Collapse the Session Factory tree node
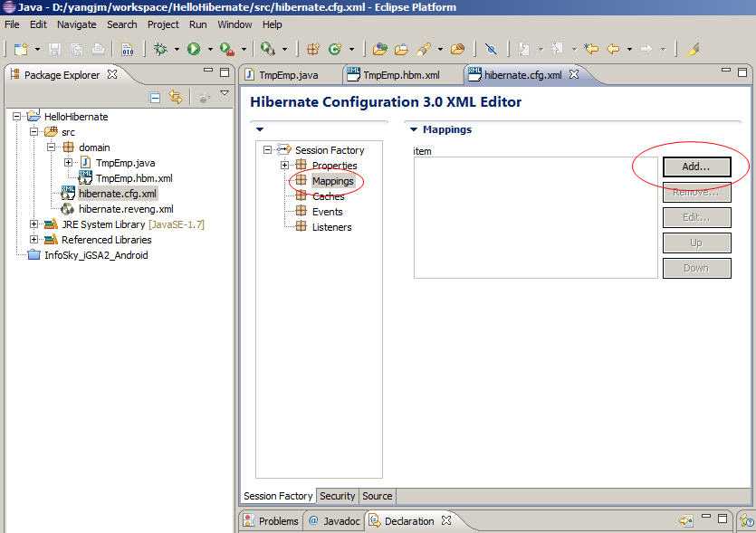 coord(267,150)
